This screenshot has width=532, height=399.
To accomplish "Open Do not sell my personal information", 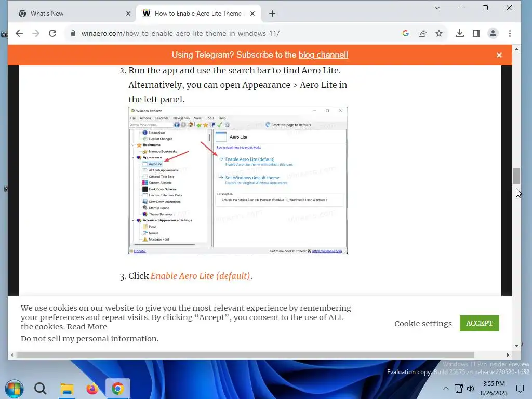I will [88, 339].
